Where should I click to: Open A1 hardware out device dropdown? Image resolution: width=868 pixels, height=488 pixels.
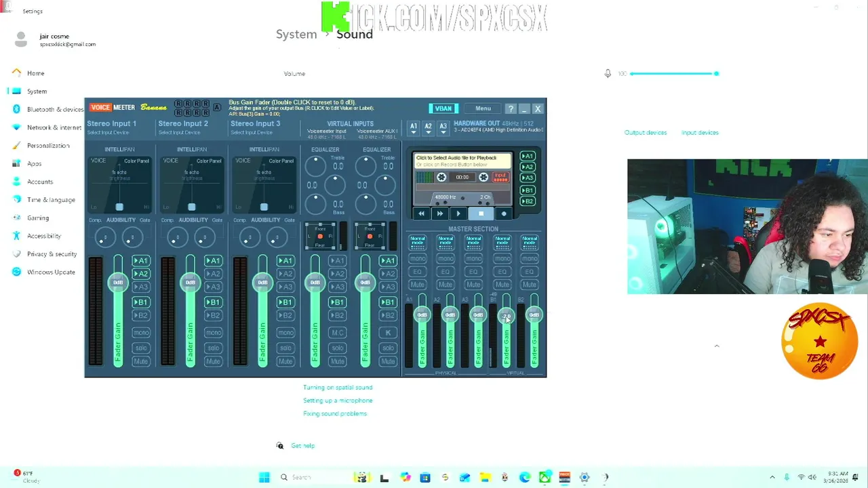click(x=414, y=128)
